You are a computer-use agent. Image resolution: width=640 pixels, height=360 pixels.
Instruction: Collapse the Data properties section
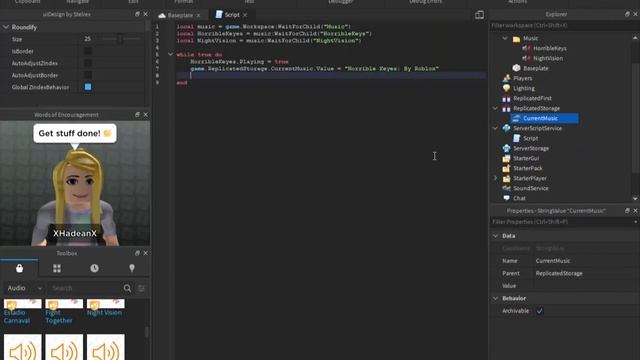(495, 236)
